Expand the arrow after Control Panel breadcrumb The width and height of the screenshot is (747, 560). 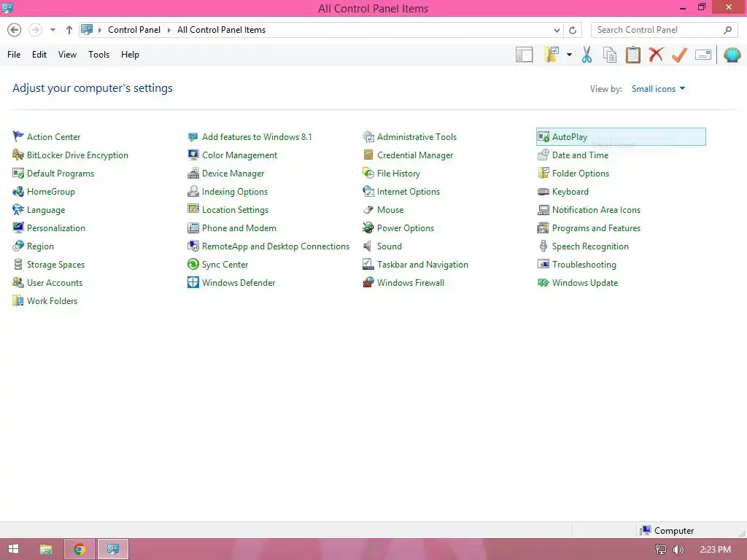[x=169, y=30]
